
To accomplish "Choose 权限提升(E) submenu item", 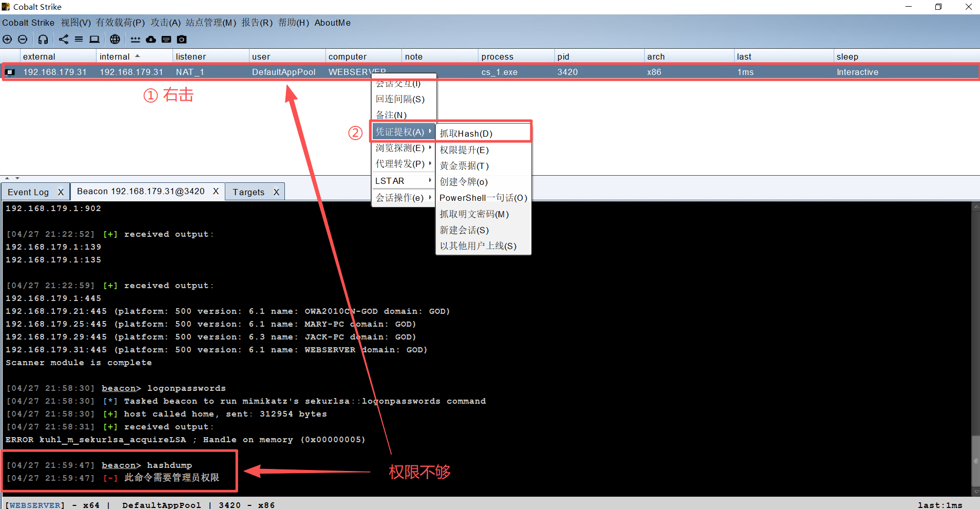I will [x=483, y=150].
